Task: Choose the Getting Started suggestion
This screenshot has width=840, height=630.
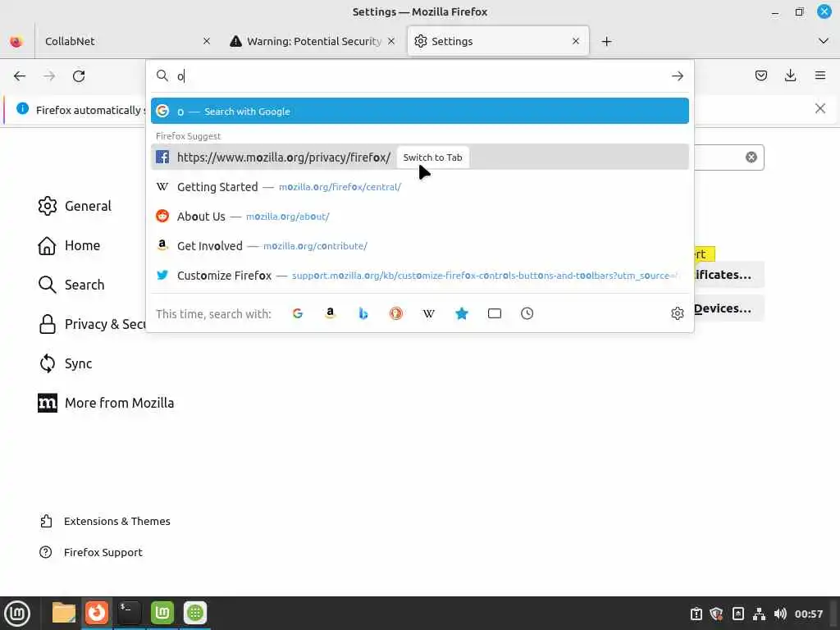Action: (x=419, y=187)
